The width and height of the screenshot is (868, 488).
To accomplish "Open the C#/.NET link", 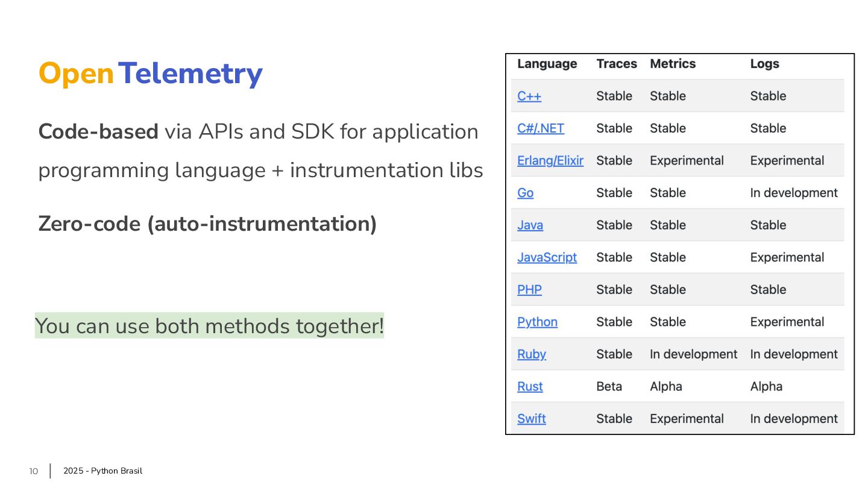I will tap(541, 128).
